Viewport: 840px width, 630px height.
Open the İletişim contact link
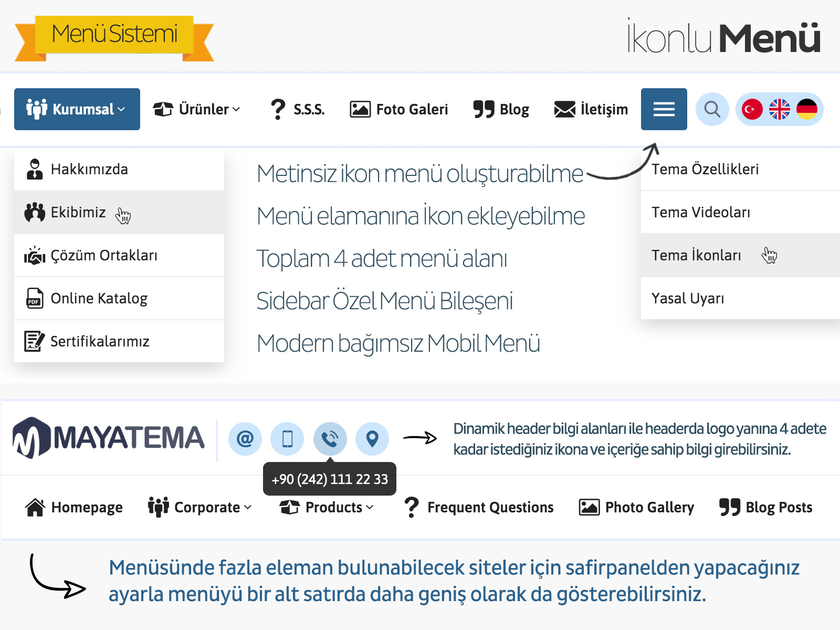click(x=604, y=109)
